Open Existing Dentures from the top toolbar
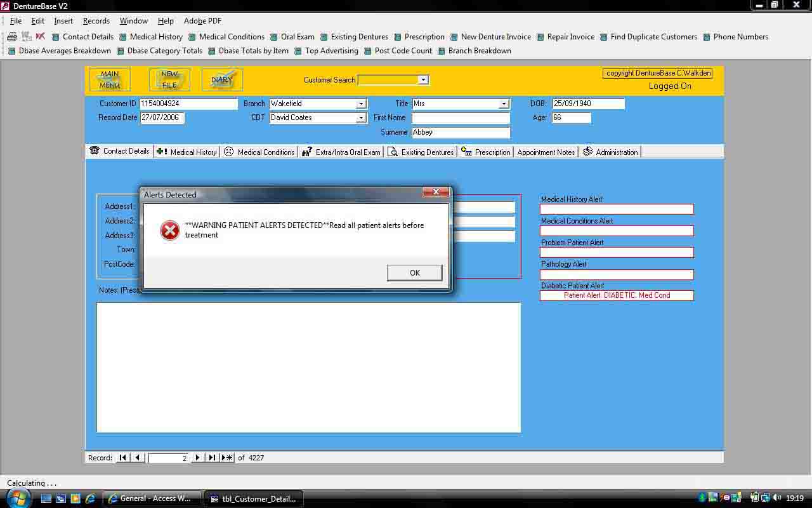The image size is (812, 508). [355, 37]
